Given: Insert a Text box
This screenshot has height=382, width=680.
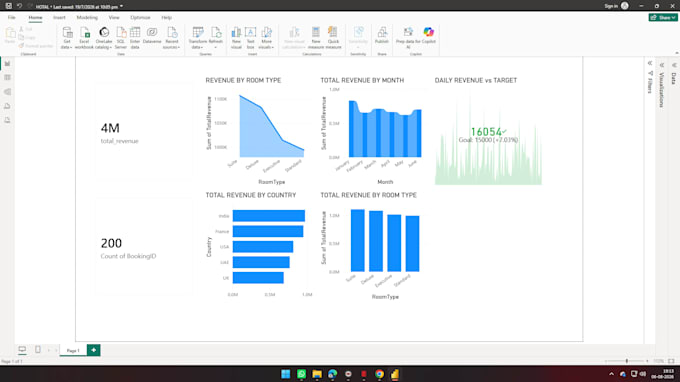Looking at the screenshot, I should click(250, 38).
